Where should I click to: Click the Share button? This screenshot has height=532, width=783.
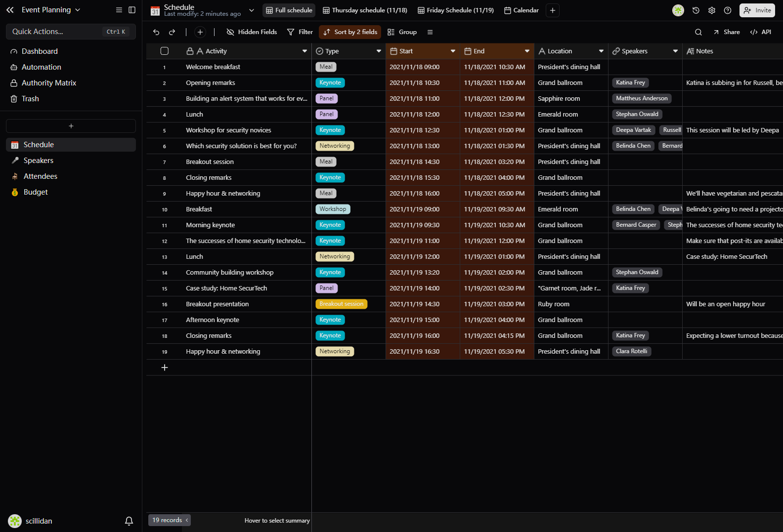pos(727,32)
